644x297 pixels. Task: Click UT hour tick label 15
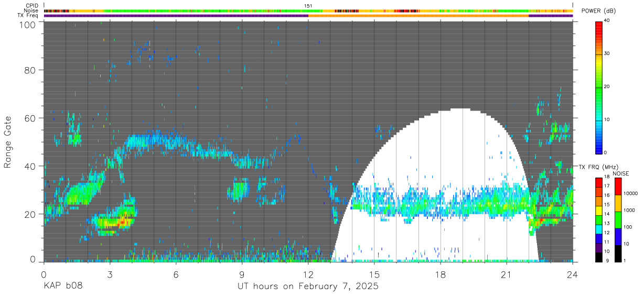pos(374,274)
